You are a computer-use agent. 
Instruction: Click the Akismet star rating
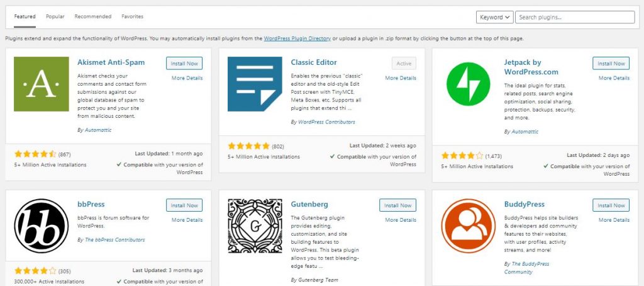[x=35, y=154]
